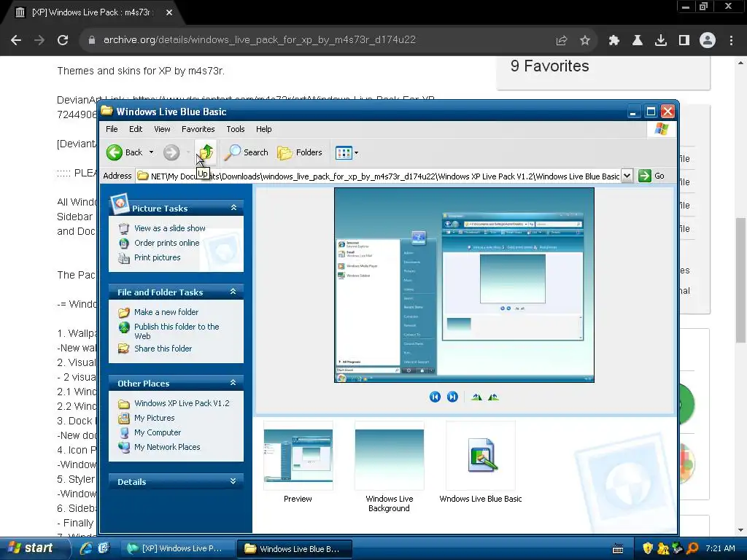
Task: Open the File menu
Action: pyautogui.click(x=112, y=129)
